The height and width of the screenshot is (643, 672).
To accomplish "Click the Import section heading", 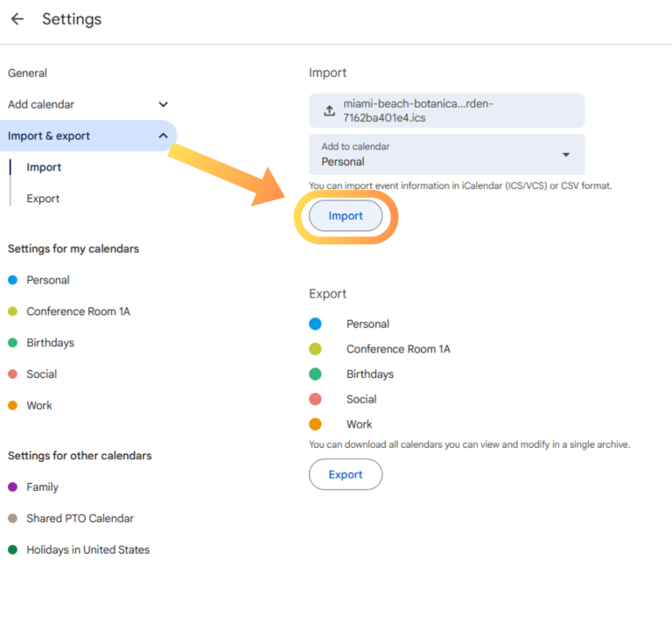I will 327,73.
